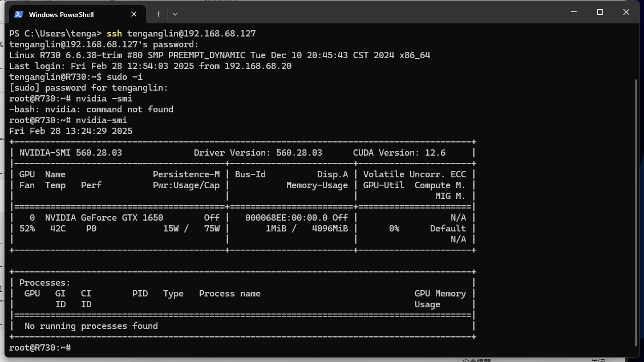Click the 'Disp.A' column header
Viewport: 644px width, 362px height.
(x=333, y=175)
